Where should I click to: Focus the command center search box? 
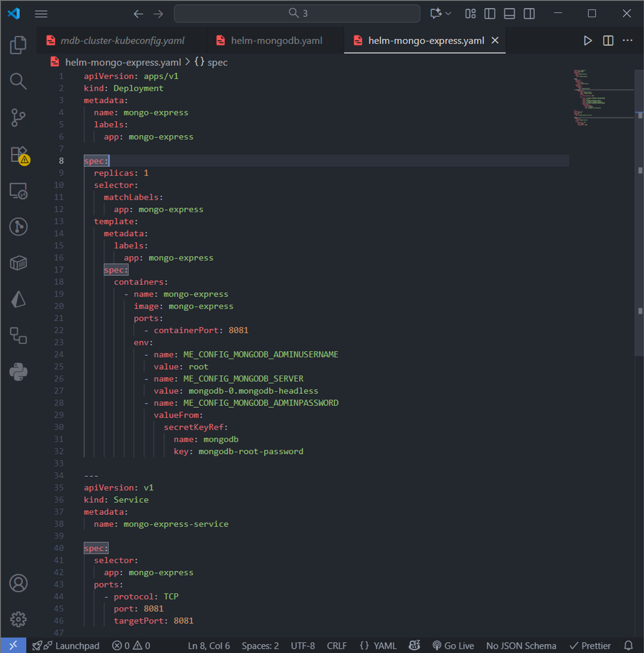tap(297, 13)
